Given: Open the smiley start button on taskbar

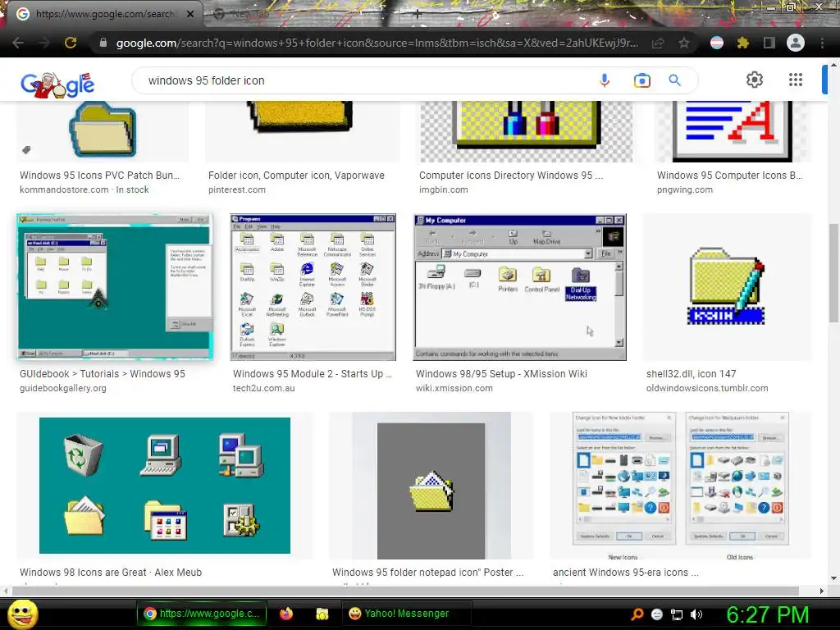Looking at the screenshot, I should pyautogui.click(x=22, y=614).
